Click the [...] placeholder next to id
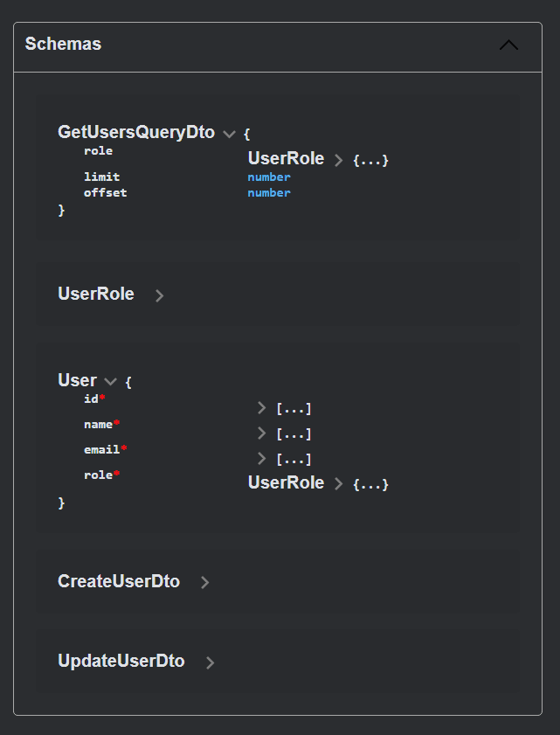Viewport: 560px width, 735px height. tap(294, 408)
